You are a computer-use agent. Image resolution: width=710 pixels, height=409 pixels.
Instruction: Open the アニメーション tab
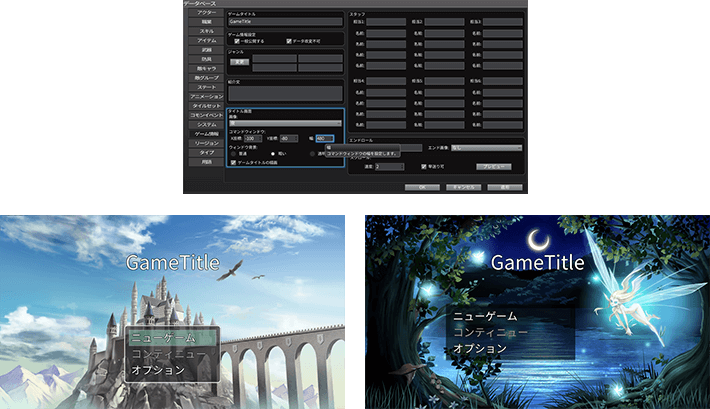coord(206,96)
